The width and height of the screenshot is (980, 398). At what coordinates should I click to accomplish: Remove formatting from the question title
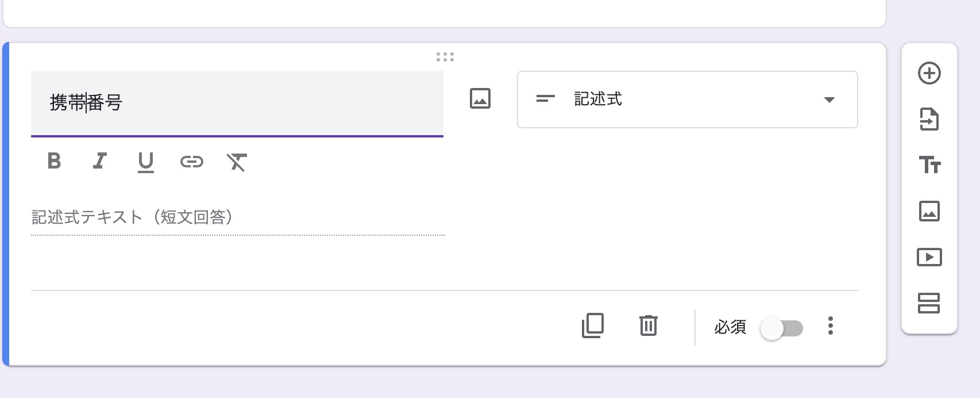(x=237, y=162)
